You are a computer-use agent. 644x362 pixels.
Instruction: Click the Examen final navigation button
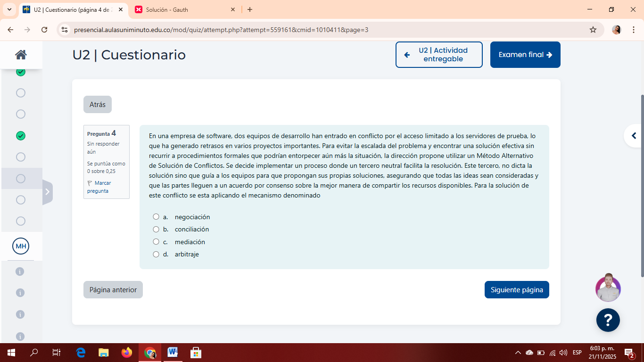[x=525, y=55]
